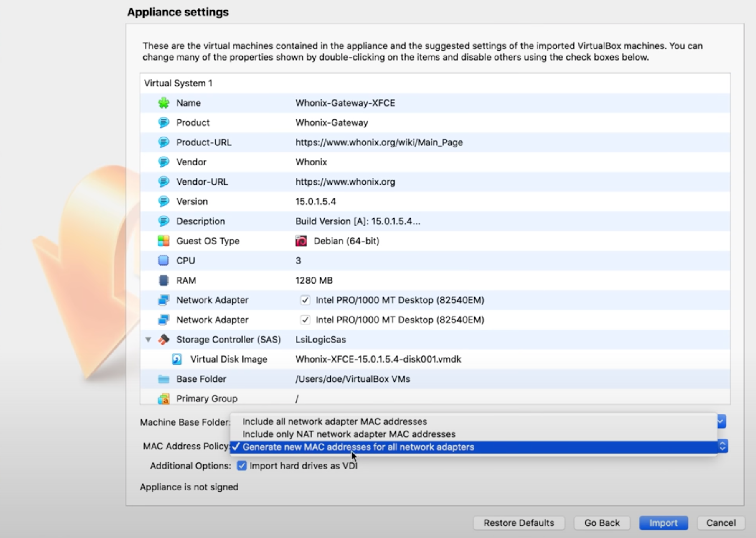Select the Whonix-Gateway product value
Screen dimensions: 756x538
point(332,122)
